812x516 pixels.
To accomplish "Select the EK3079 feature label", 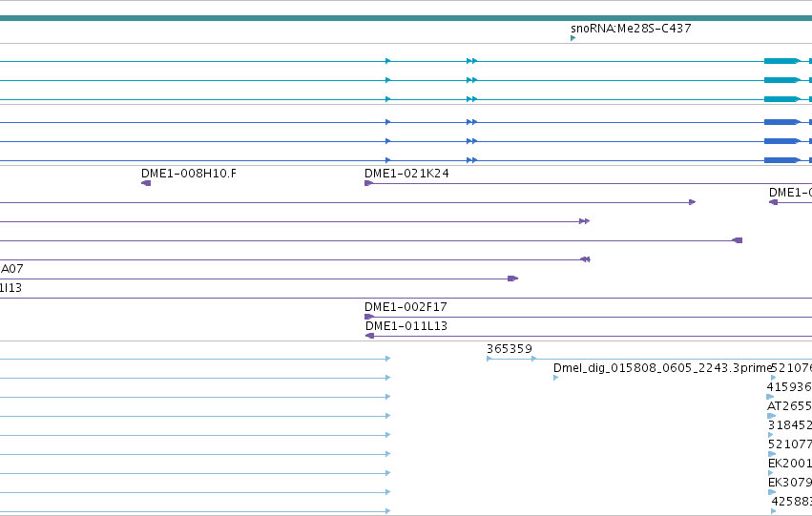I will pyautogui.click(x=790, y=483).
